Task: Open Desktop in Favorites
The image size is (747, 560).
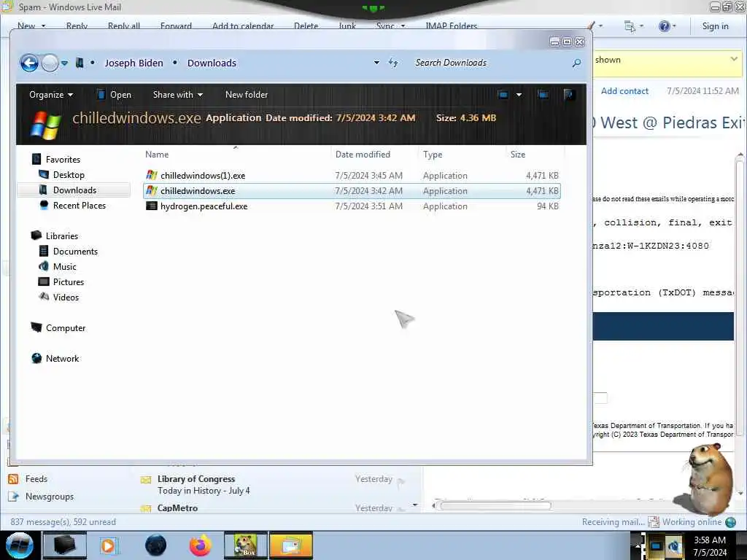Action: (69, 175)
